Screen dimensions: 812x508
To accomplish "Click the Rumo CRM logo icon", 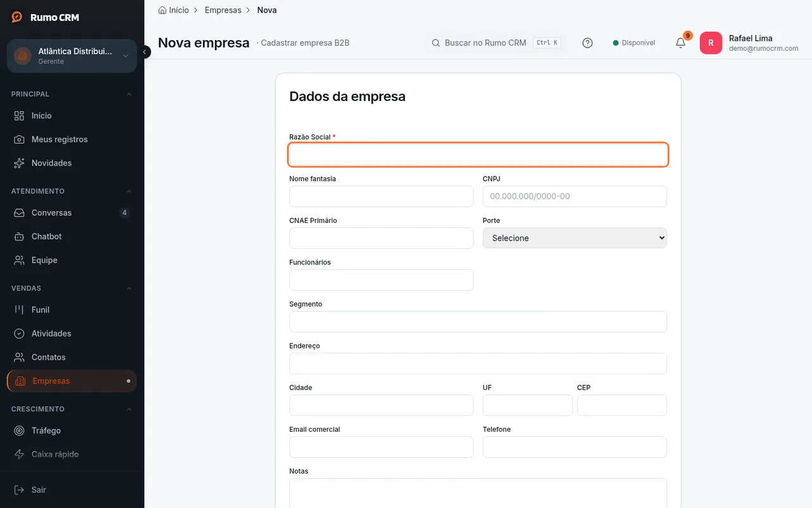I will [17, 17].
